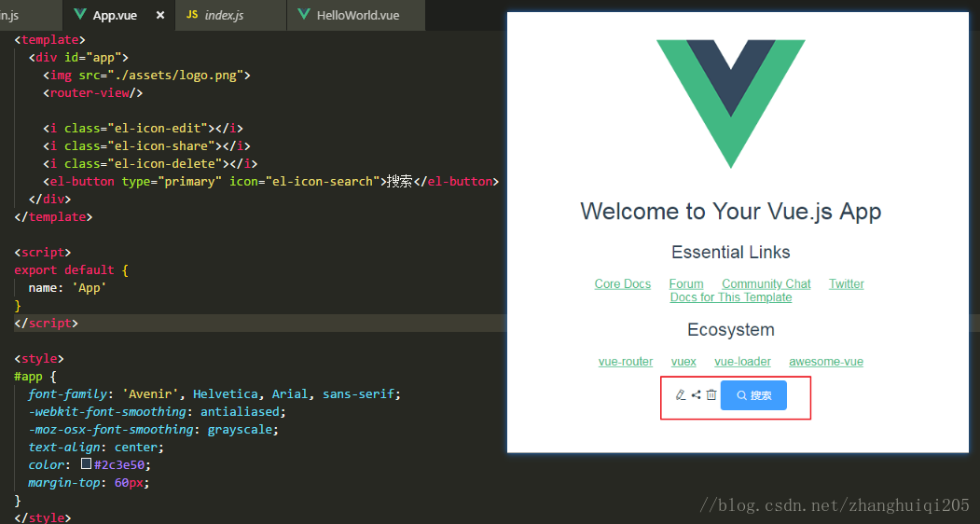Image resolution: width=980 pixels, height=524 pixels.
Task: Click the Vue file icon on App.vue tab
Action: pyautogui.click(x=80, y=14)
